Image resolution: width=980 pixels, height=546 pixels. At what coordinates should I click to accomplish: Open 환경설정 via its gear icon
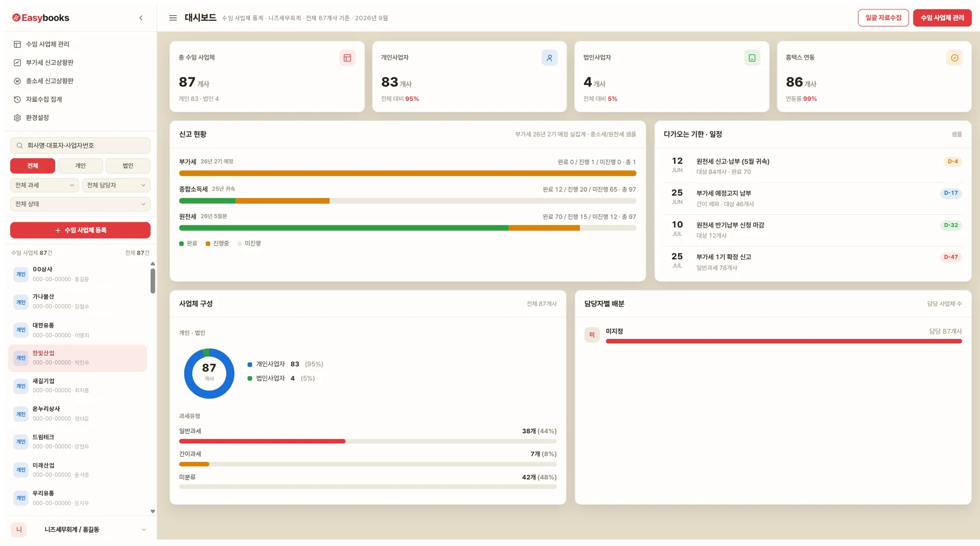pos(17,118)
